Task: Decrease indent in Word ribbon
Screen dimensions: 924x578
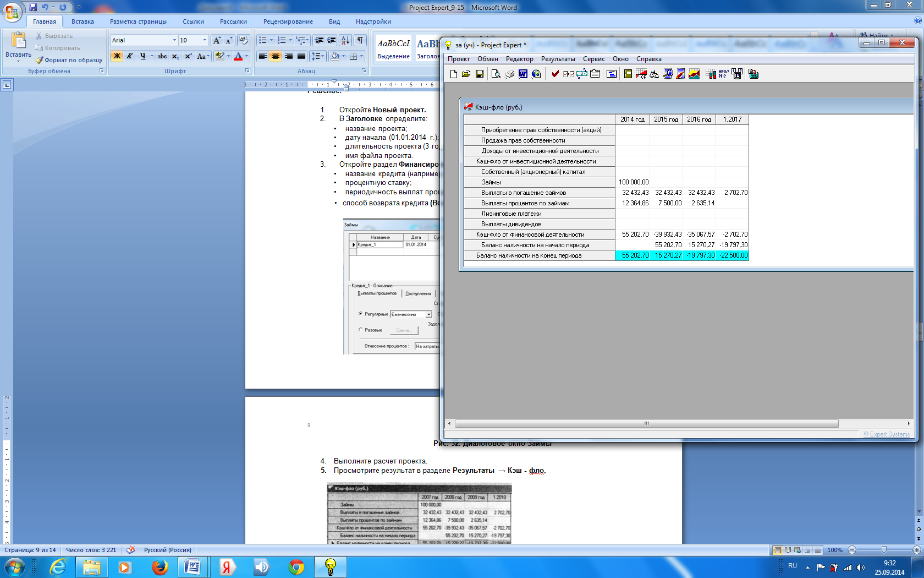Action: [x=319, y=40]
